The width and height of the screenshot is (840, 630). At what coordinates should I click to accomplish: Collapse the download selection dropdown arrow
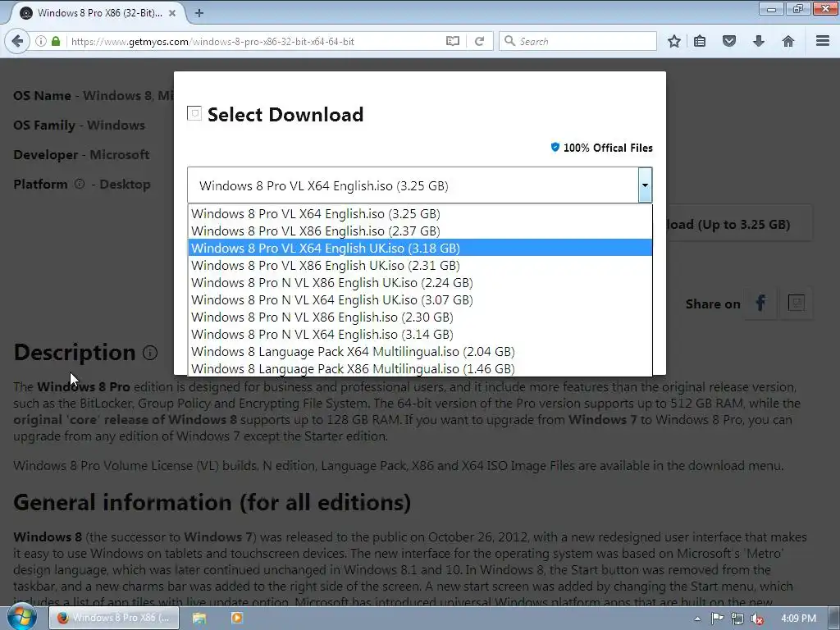coord(645,185)
